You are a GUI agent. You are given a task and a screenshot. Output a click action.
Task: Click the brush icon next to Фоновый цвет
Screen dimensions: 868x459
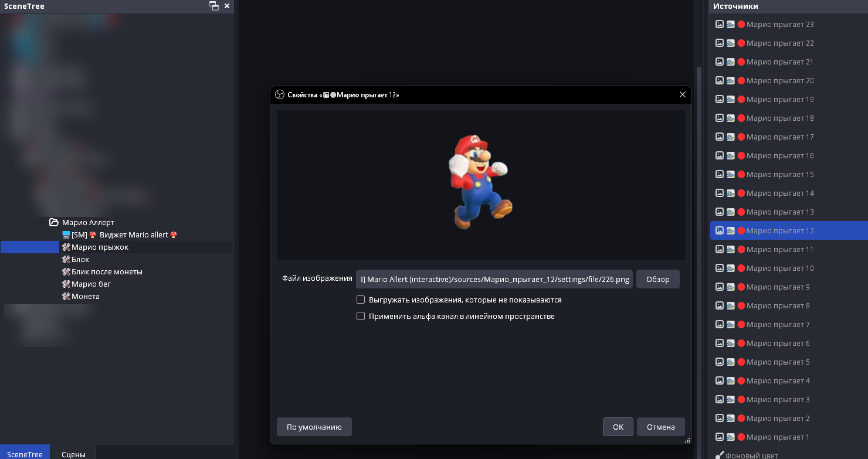(x=720, y=455)
